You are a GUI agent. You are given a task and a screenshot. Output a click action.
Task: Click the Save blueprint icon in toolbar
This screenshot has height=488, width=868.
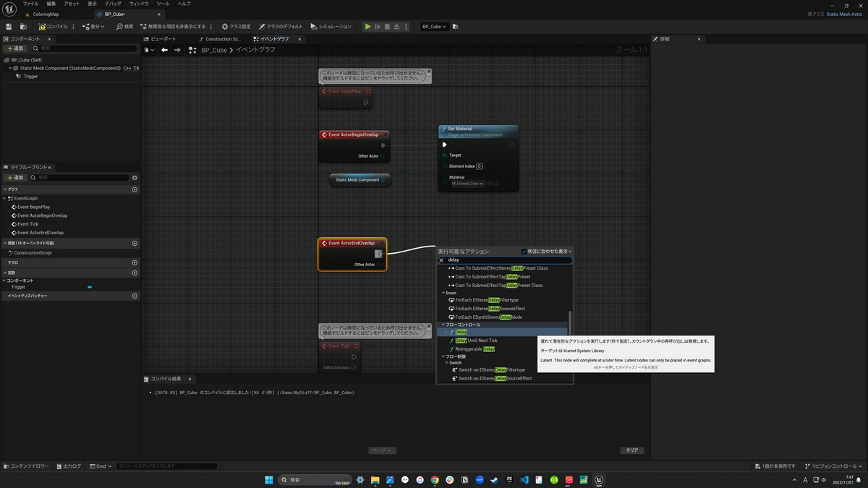coord(9,27)
